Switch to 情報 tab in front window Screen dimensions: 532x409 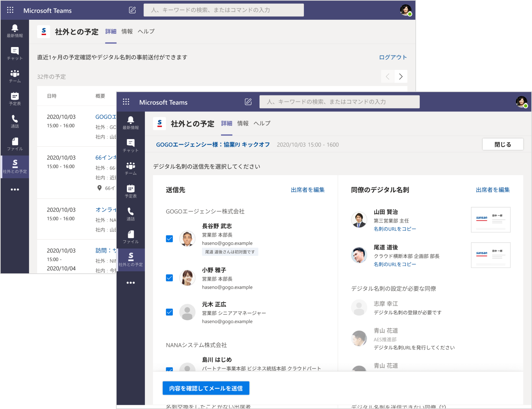(x=243, y=123)
